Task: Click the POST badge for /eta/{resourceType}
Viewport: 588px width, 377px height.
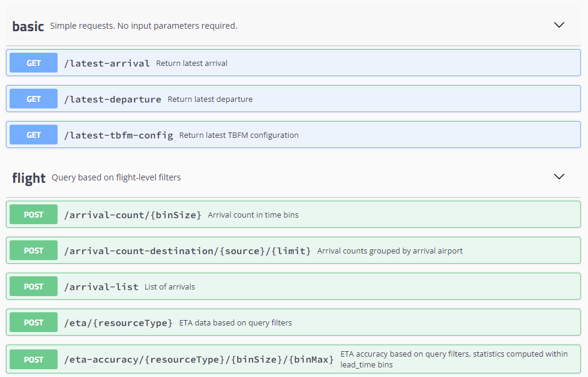Action: tap(34, 322)
